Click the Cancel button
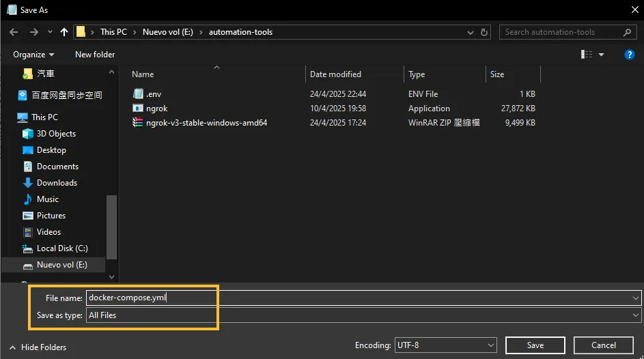The height and width of the screenshot is (359, 644). [603, 345]
